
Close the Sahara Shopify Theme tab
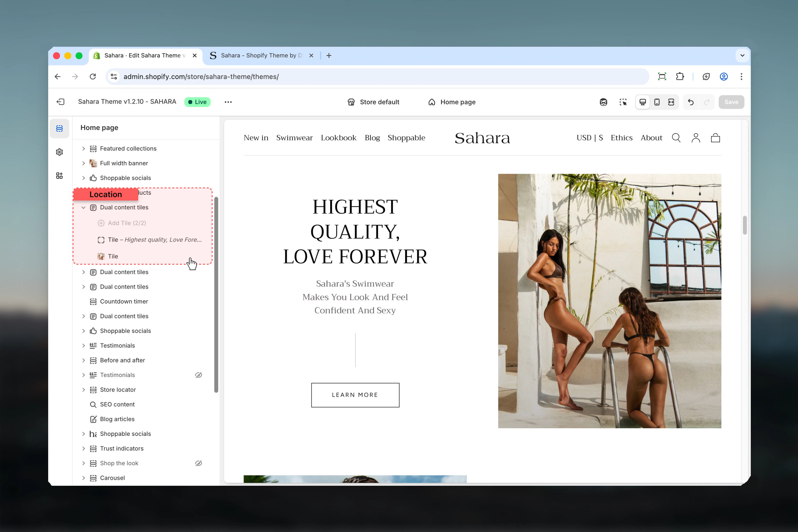[311, 56]
